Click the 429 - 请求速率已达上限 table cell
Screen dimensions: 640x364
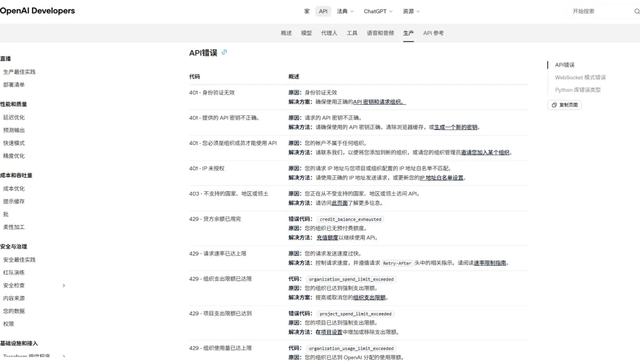pos(217,253)
